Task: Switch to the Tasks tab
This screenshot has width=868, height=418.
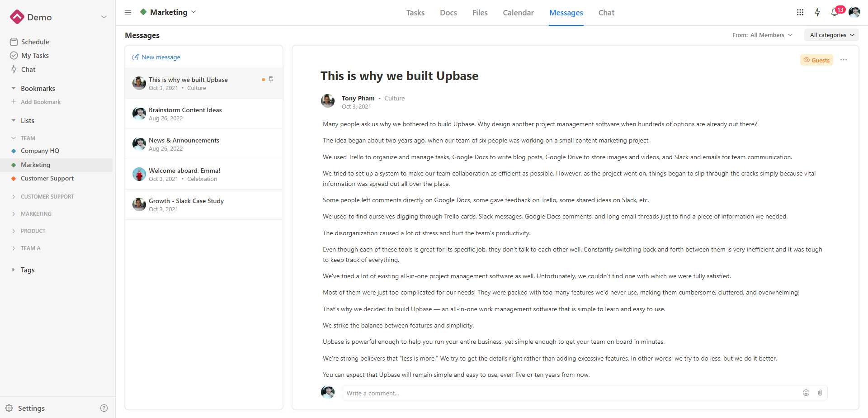Action: pos(415,13)
